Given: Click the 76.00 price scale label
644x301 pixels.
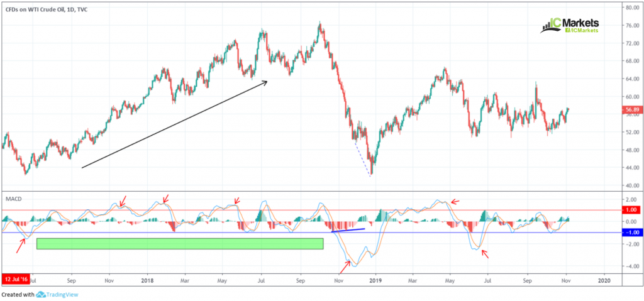Looking at the screenshot, I should coord(631,26).
